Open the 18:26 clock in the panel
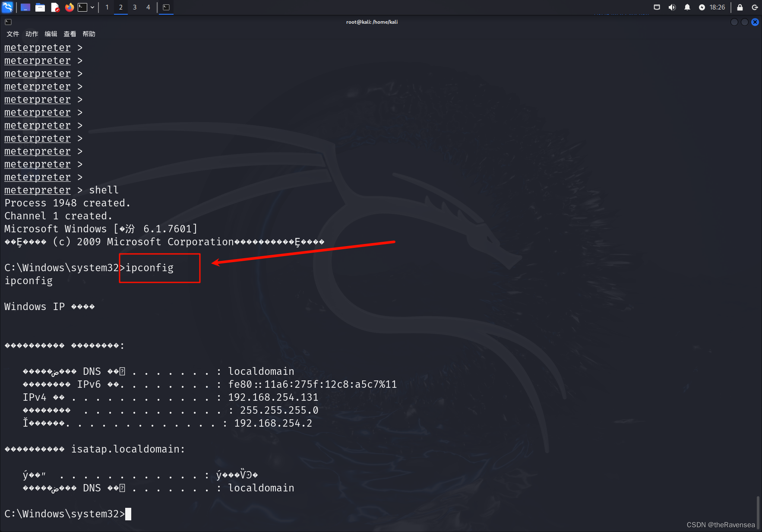Viewport: 762px width, 532px height. (x=718, y=7)
